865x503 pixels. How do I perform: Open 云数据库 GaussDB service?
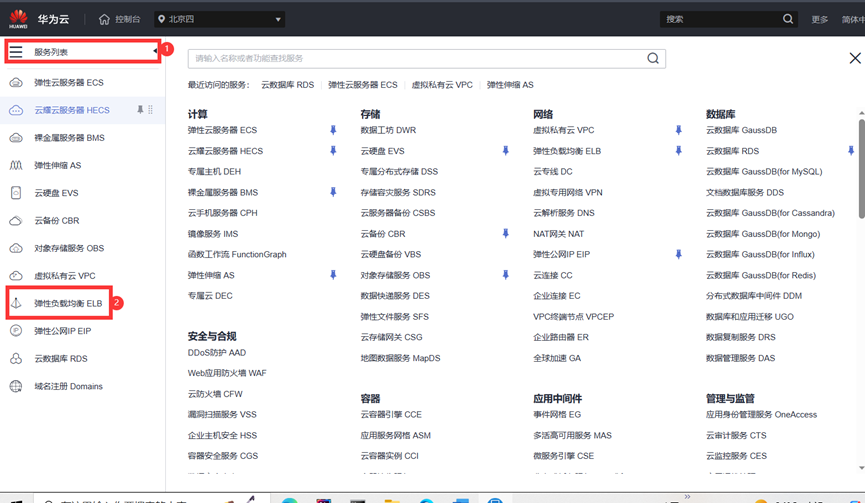(x=741, y=130)
